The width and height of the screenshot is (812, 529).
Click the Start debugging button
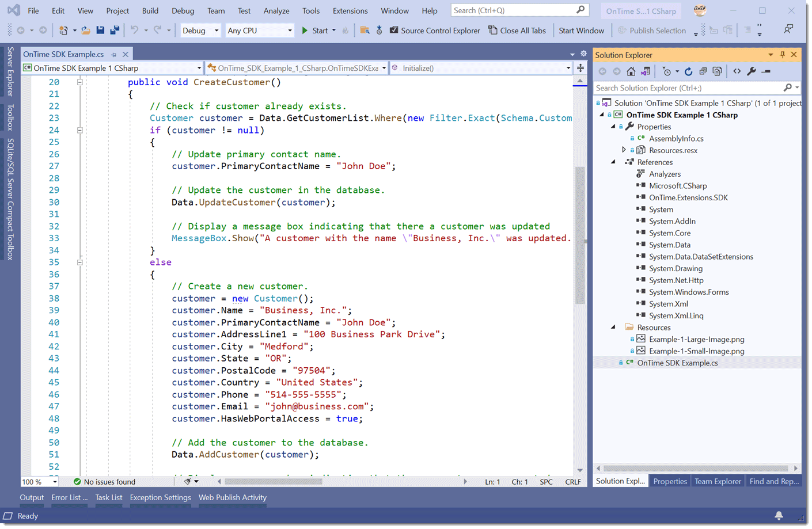pyautogui.click(x=314, y=31)
